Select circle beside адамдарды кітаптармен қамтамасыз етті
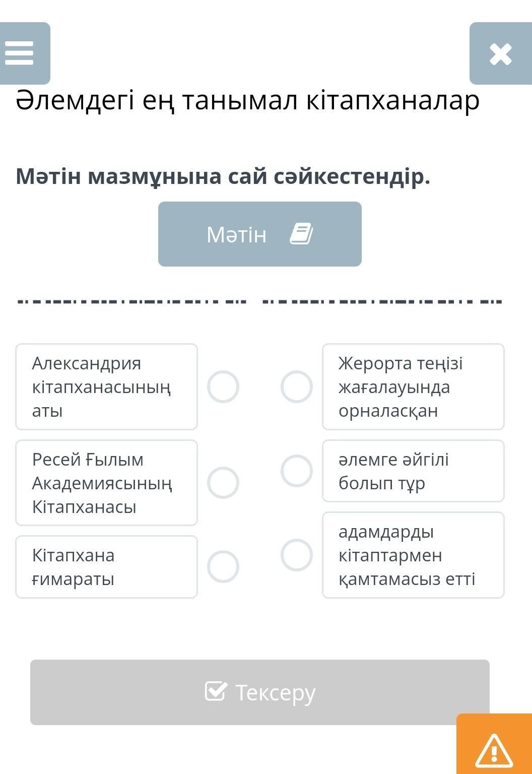Screen dimensions: 532x774 (x=296, y=555)
